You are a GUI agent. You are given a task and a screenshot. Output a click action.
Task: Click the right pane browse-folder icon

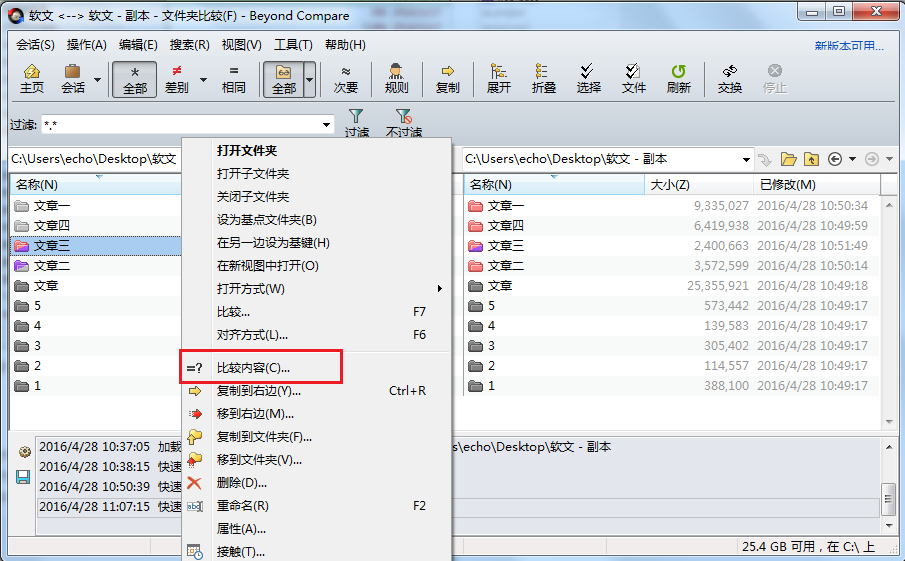788,159
